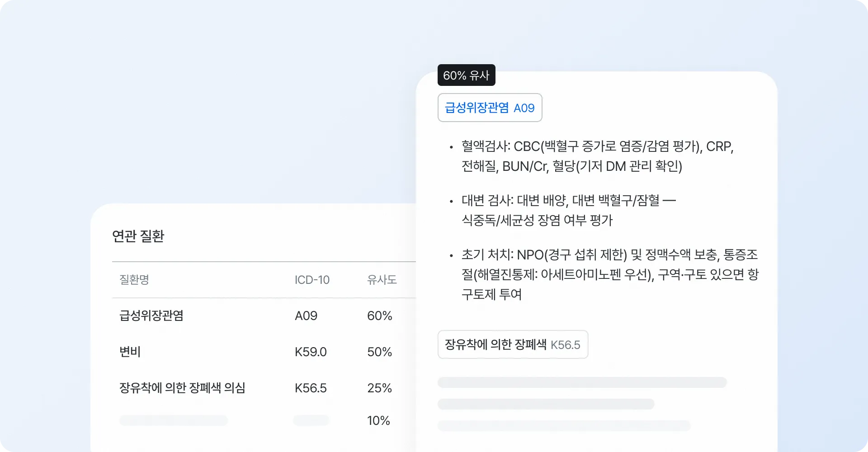Open the 장유착에 의한 장폐색 의심 entry

(x=182, y=388)
